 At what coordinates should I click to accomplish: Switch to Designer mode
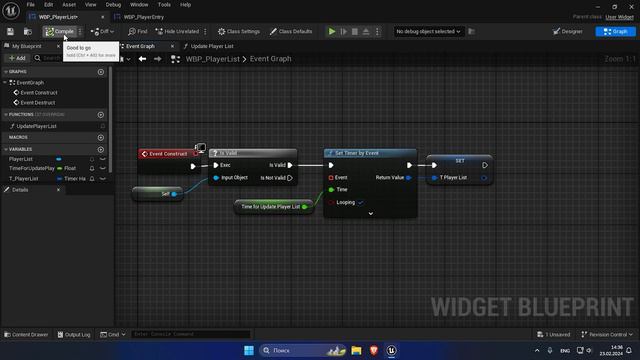tap(568, 31)
